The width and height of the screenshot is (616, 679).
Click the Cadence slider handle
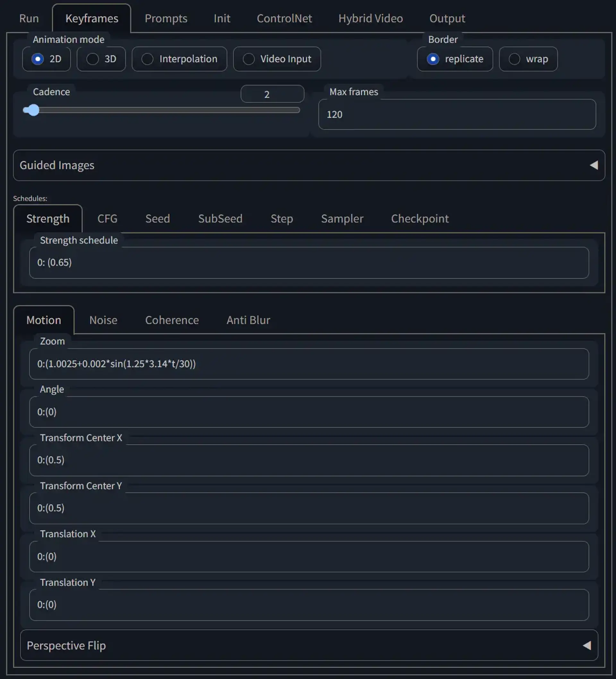point(33,110)
